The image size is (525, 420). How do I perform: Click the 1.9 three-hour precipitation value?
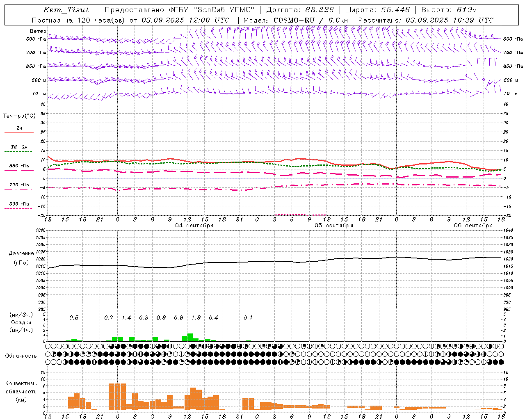[x=196, y=318]
